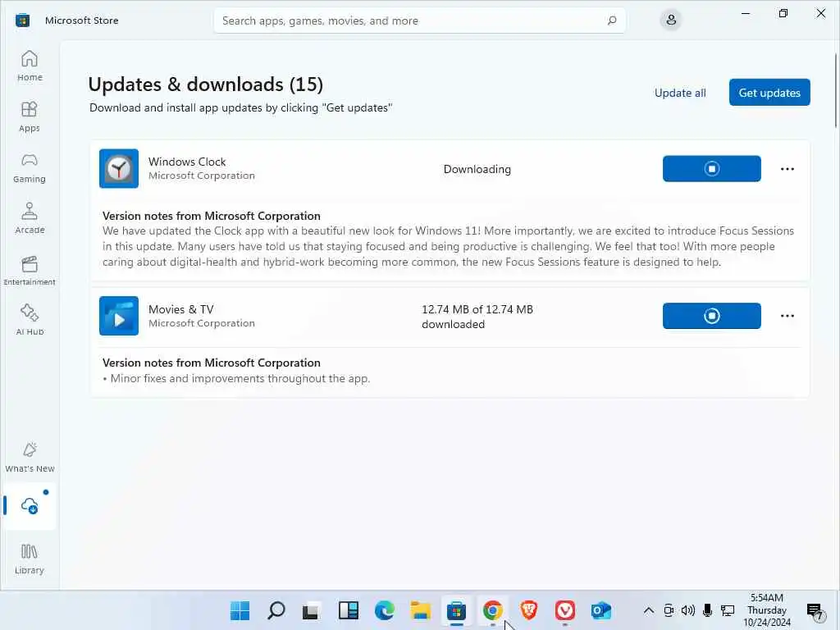Image resolution: width=840 pixels, height=630 pixels.
Task: Open the Windows Start menu
Action: pos(240,610)
